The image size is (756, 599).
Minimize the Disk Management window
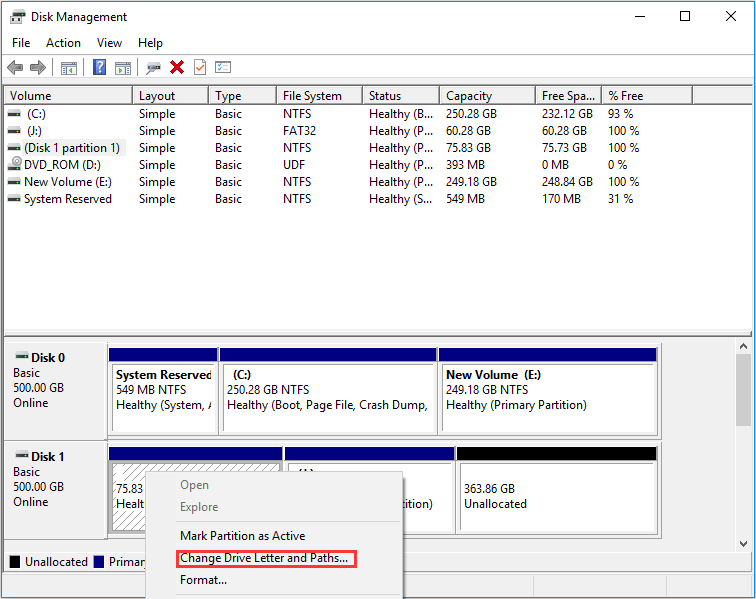pyautogui.click(x=640, y=16)
